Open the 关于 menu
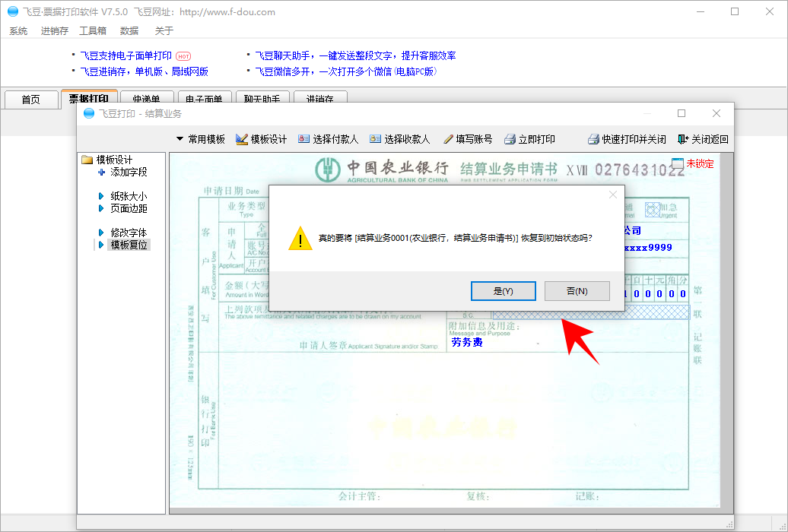 click(x=164, y=31)
